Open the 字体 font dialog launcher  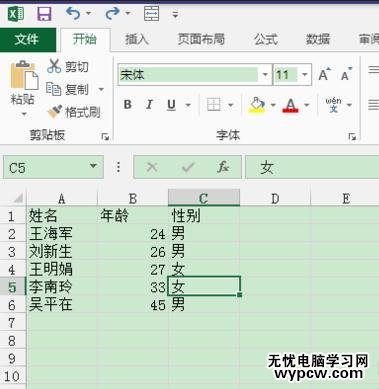(x=352, y=137)
